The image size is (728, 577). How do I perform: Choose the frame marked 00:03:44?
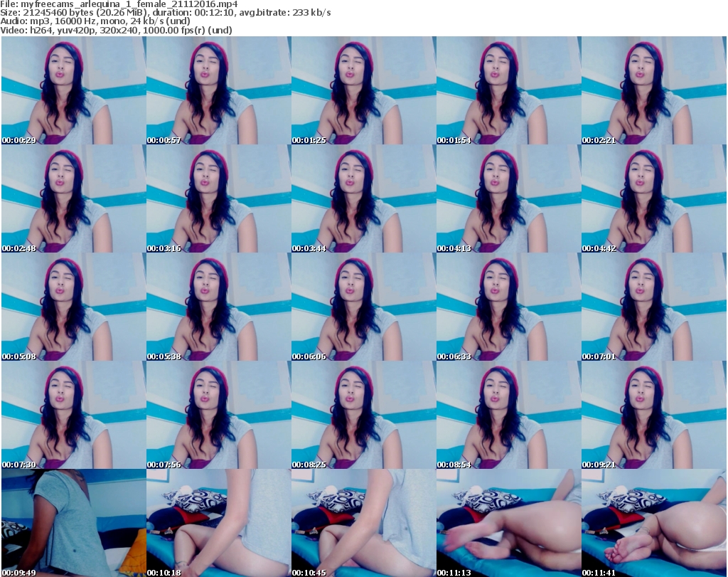[363, 198]
